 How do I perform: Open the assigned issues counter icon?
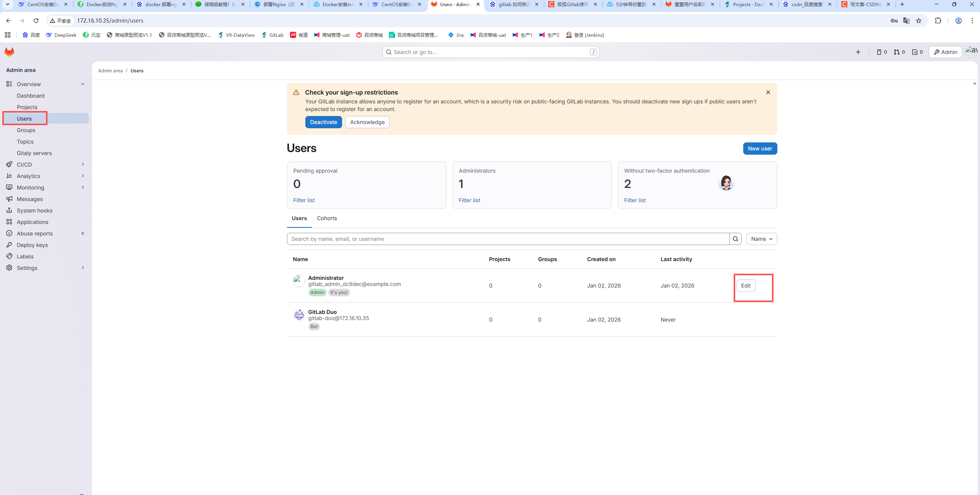pyautogui.click(x=881, y=52)
